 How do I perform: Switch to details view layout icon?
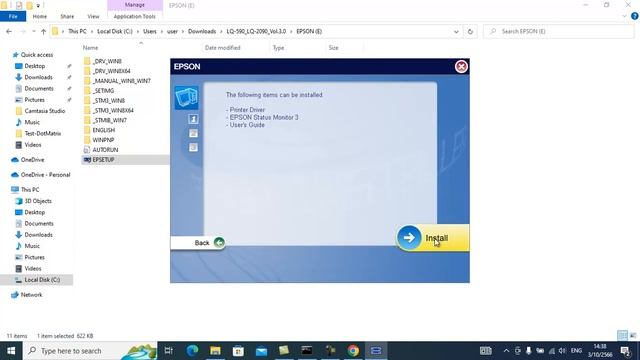point(622,336)
